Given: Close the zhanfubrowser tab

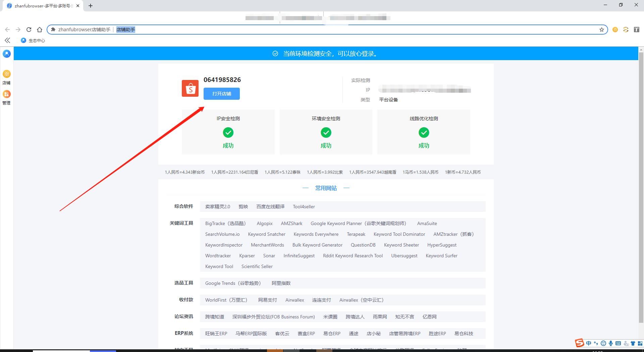Looking at the screenshot, I should [x=78, y=6].
